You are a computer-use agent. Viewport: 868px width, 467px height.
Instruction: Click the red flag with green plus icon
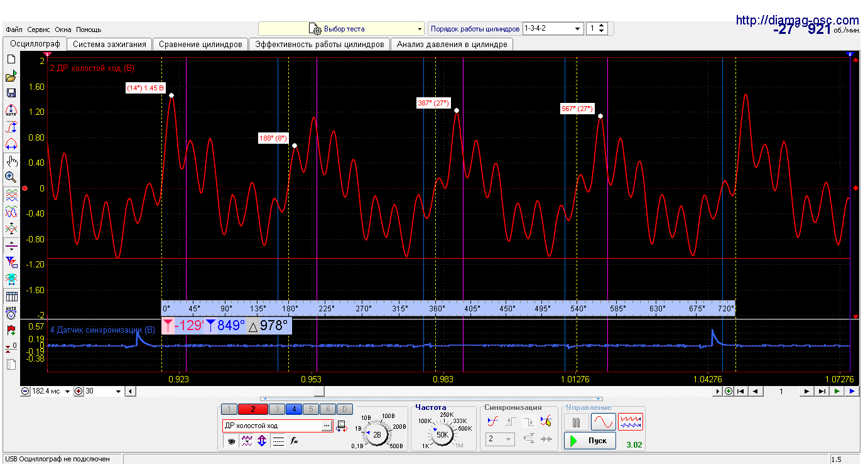11,331
